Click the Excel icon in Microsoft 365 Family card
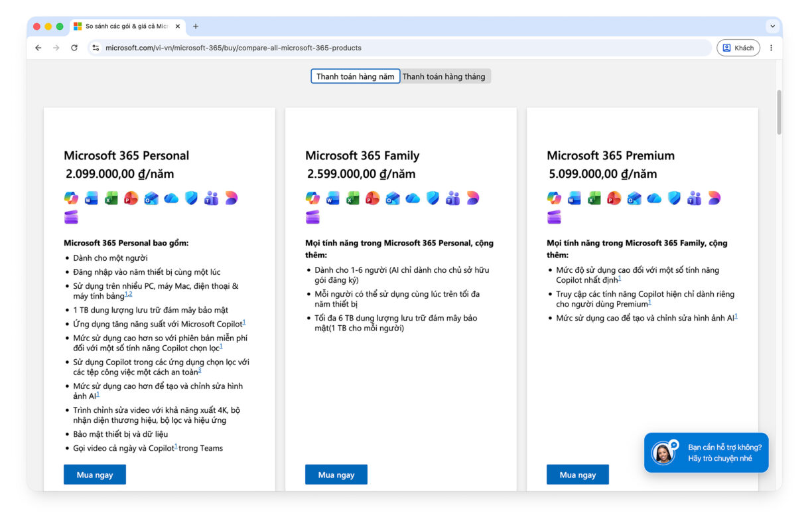 (352, 198)
